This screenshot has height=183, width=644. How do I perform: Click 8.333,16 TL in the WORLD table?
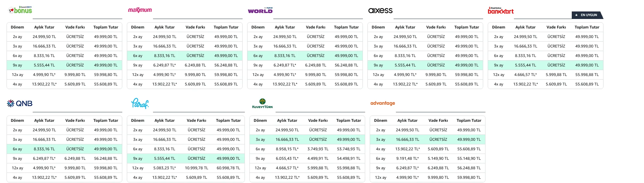285,56
